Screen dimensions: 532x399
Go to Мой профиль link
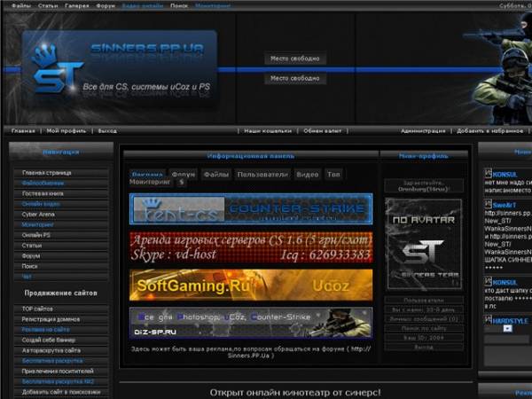pyautogui.click(x=66, y=131)
